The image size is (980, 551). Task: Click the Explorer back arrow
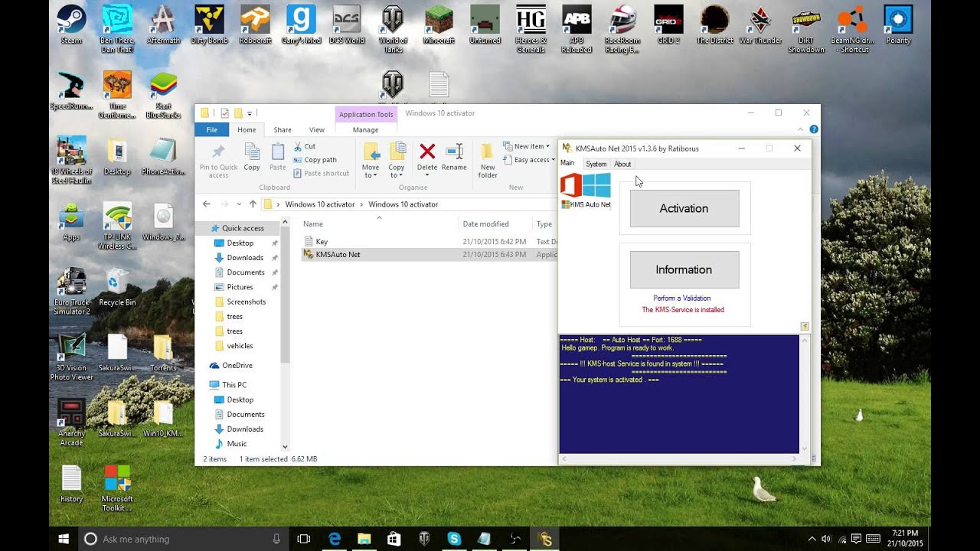point(207,204)
